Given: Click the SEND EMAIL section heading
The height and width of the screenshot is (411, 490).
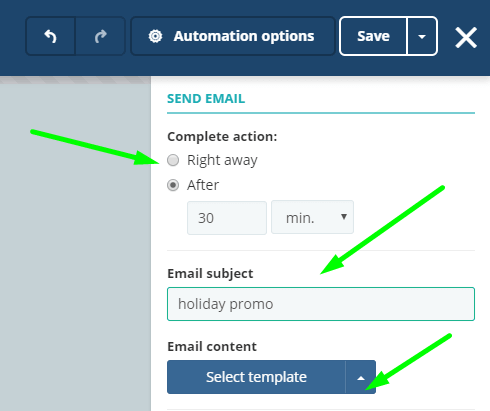Looking at the screenshot, I should 206,99.
